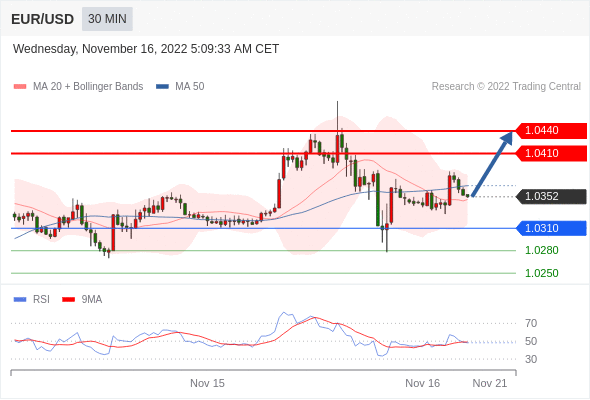590x400 pixels.
Task: Click the MA 20 + Bollinger Bands legend swatch
Action: coord(20,87)
